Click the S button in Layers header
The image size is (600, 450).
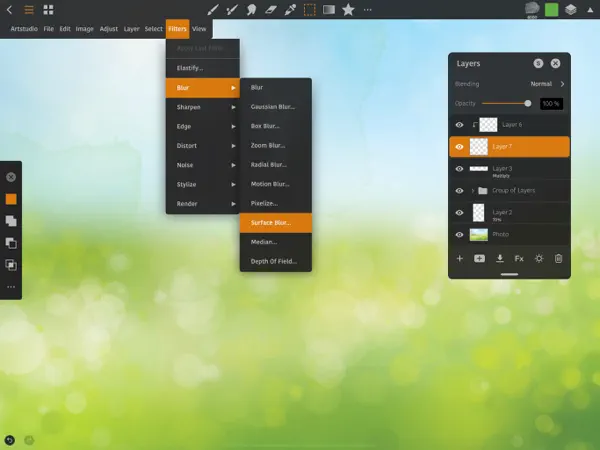click(538, 64)
